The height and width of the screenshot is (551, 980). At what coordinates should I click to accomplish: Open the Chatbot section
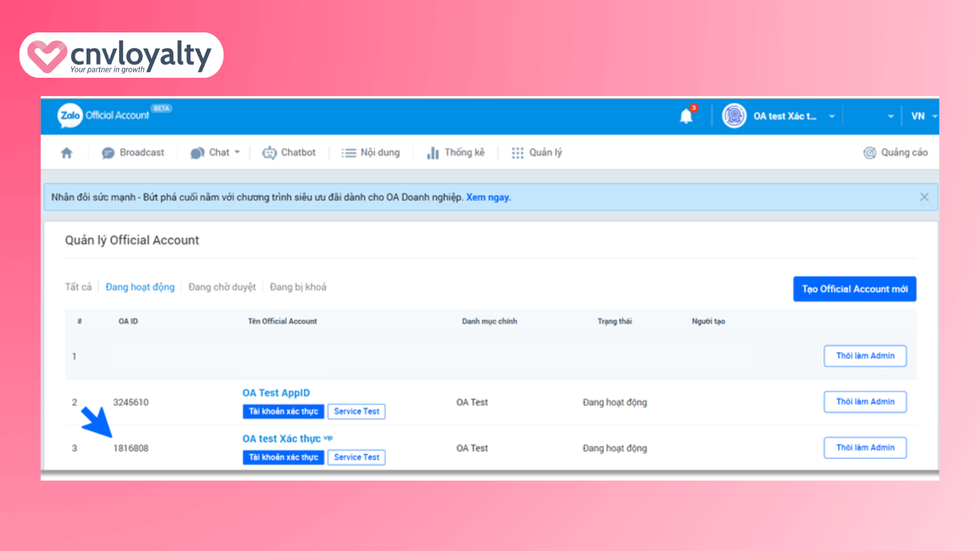tap(289, 152)
